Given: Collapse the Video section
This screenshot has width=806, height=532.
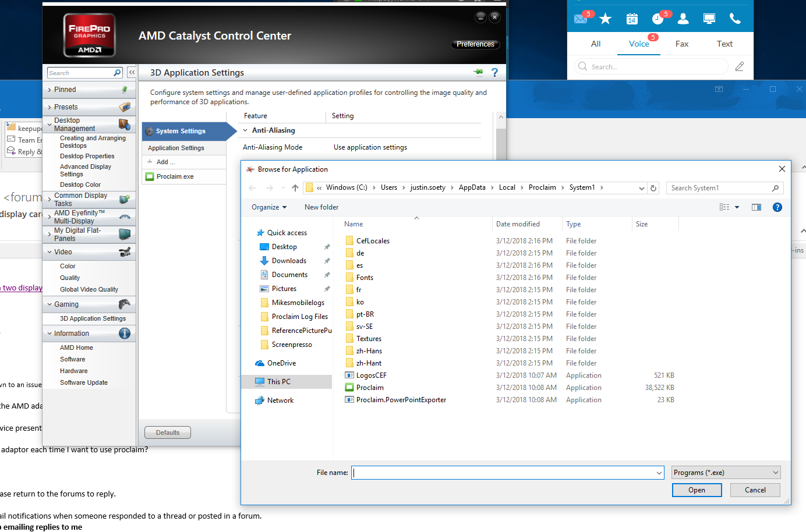Looking at the screenshot, I should pyautogui.click(x=50, y=252).
